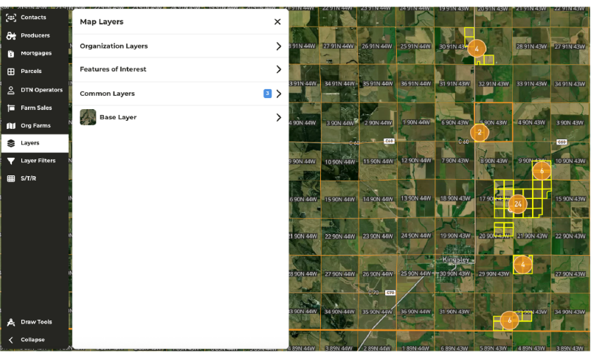Select the Layers menu item
591x364 pixels.
pyautogui.click(x=35, y=143)
